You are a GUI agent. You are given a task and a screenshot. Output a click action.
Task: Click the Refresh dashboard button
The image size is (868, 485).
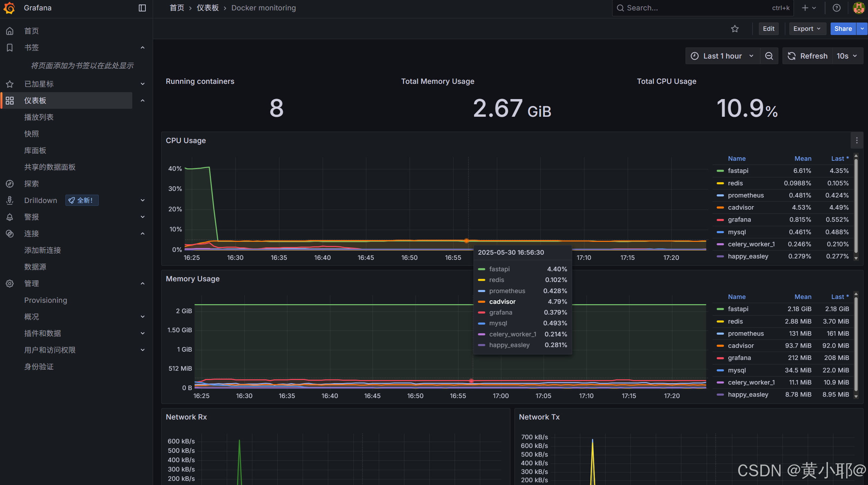click(807, 56)
